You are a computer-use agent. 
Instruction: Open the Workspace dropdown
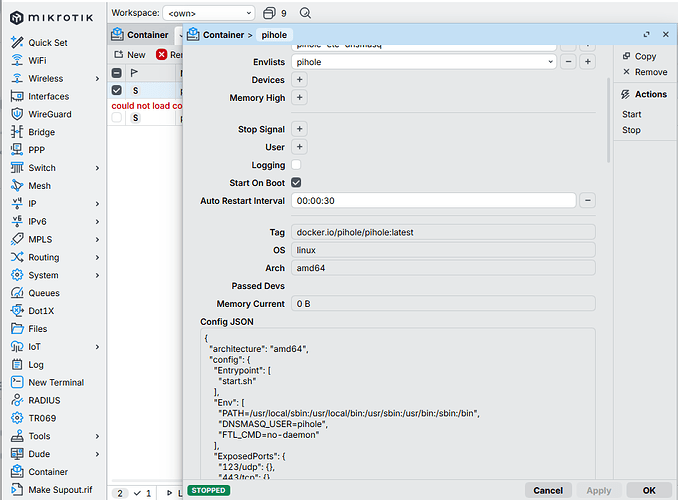208,13
